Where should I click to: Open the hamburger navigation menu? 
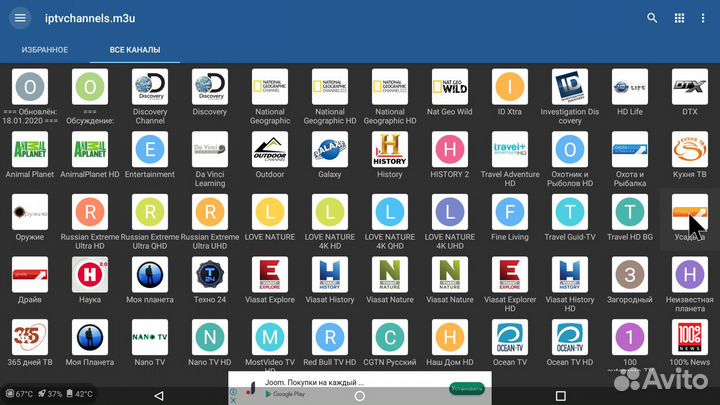[x=20, y=19]
